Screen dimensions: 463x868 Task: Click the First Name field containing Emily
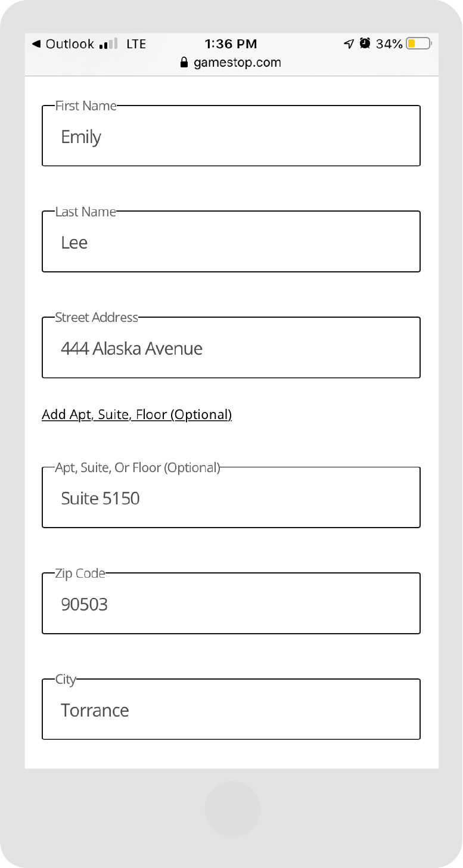(x=231, y=136)
